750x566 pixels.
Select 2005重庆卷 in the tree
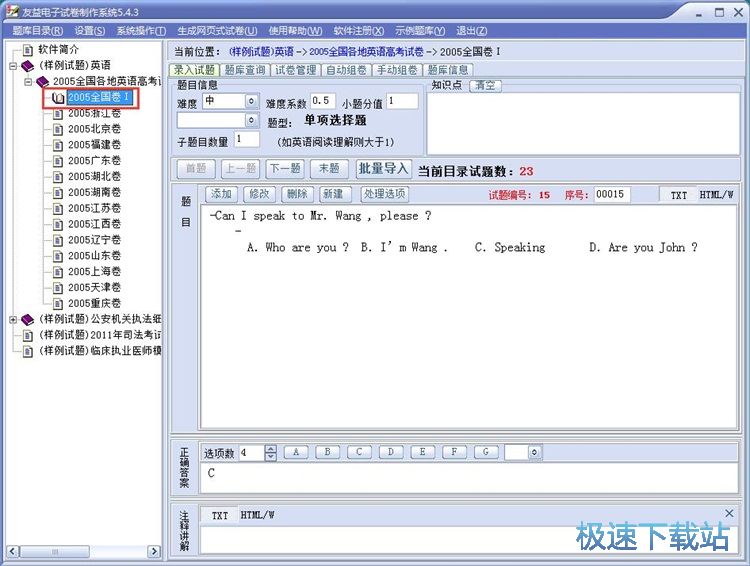(x=94, y=303)
